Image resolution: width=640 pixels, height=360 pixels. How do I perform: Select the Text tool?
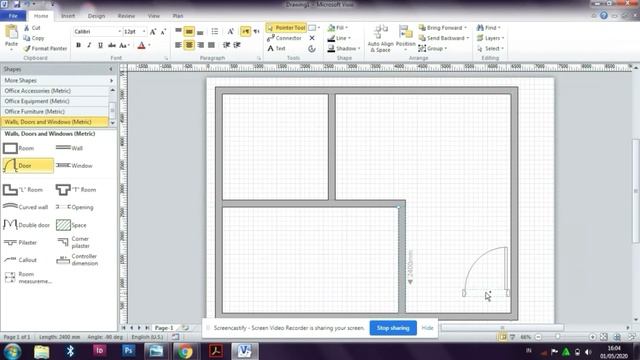tap(276, 48)
